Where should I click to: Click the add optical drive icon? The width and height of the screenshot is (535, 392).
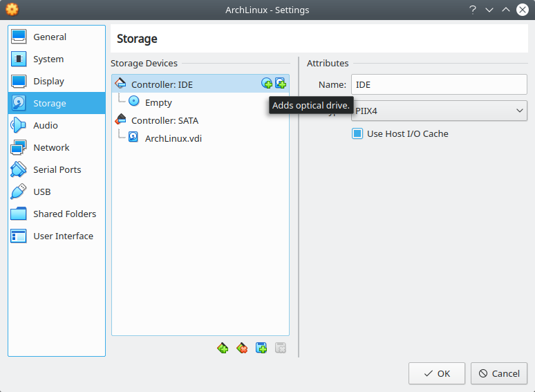267,83
